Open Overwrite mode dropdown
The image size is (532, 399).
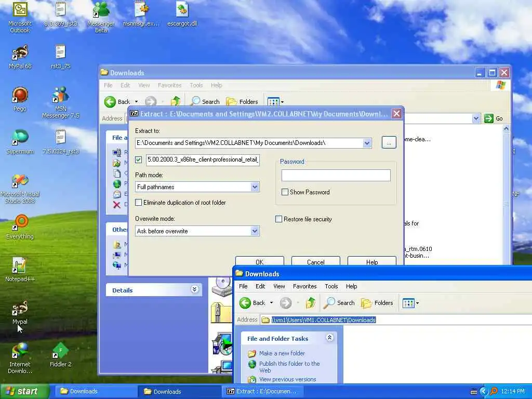(x=255, y=231)
